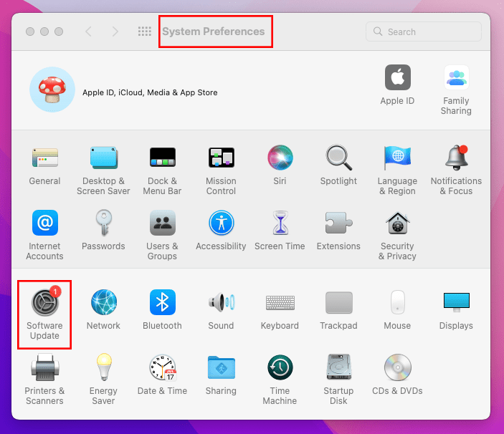504x434 pixels.
Task: Click the Search field
Action: pyautogui.click(x=424, y=32)
